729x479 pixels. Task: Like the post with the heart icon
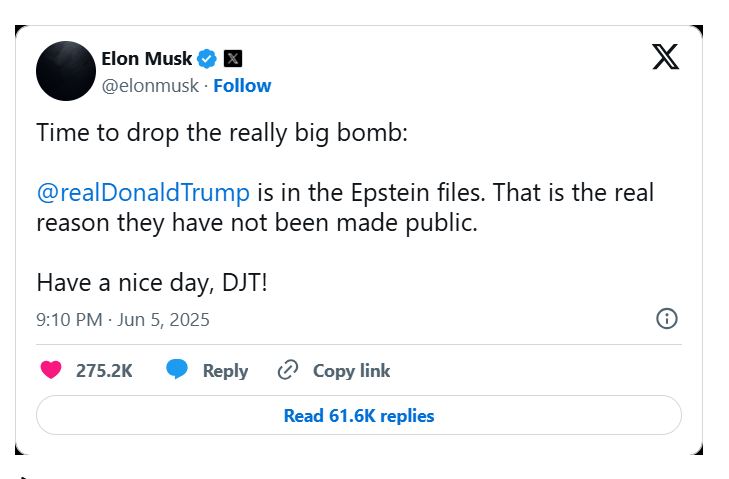pos(51,370)
